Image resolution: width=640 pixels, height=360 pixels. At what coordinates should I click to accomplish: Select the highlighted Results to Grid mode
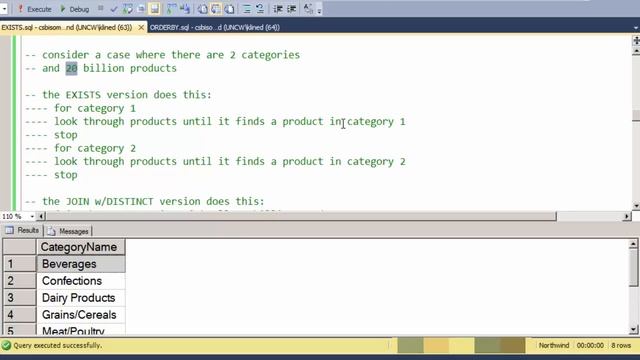click(x=216, y=9)
